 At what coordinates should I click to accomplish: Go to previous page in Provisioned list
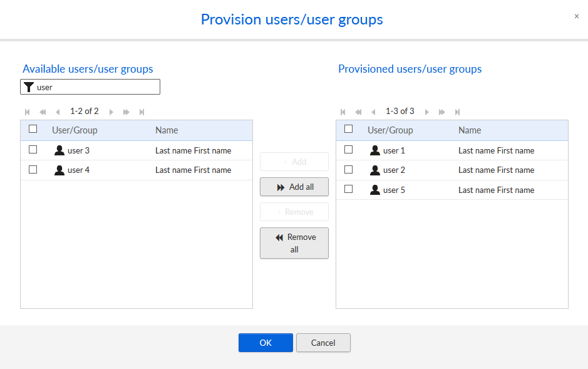pyautogui.click(x=373, y=112)
